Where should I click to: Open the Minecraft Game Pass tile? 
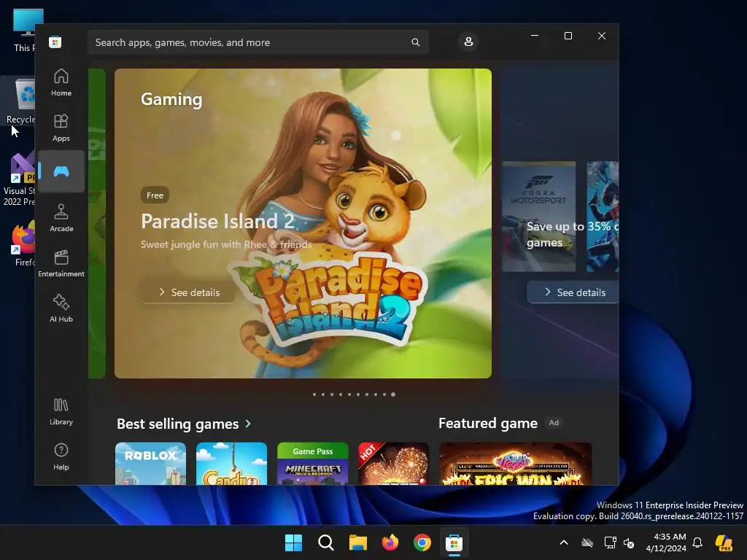pos(312,464)
